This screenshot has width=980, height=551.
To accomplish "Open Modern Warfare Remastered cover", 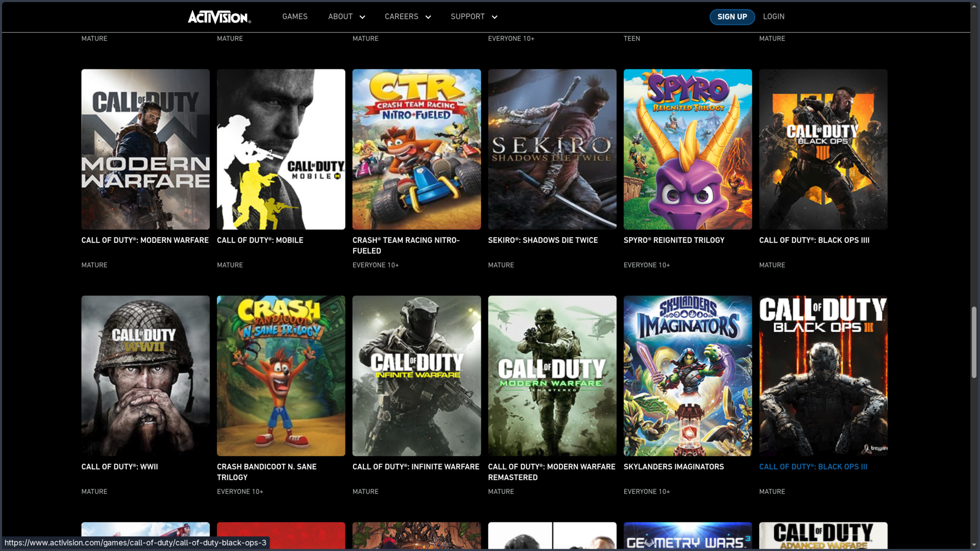I will click(x=552, y=376).
